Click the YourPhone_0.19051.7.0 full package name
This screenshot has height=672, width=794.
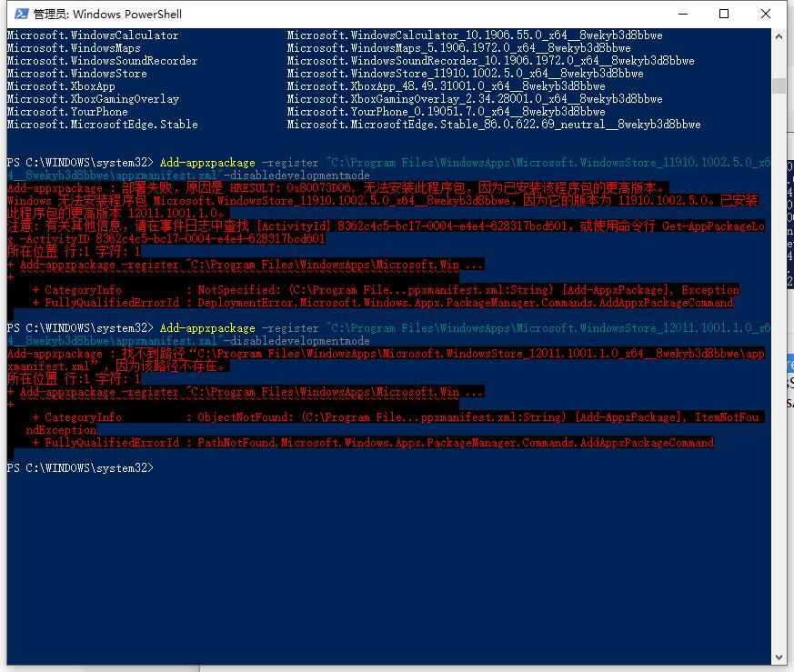click(x=447, y=112)
